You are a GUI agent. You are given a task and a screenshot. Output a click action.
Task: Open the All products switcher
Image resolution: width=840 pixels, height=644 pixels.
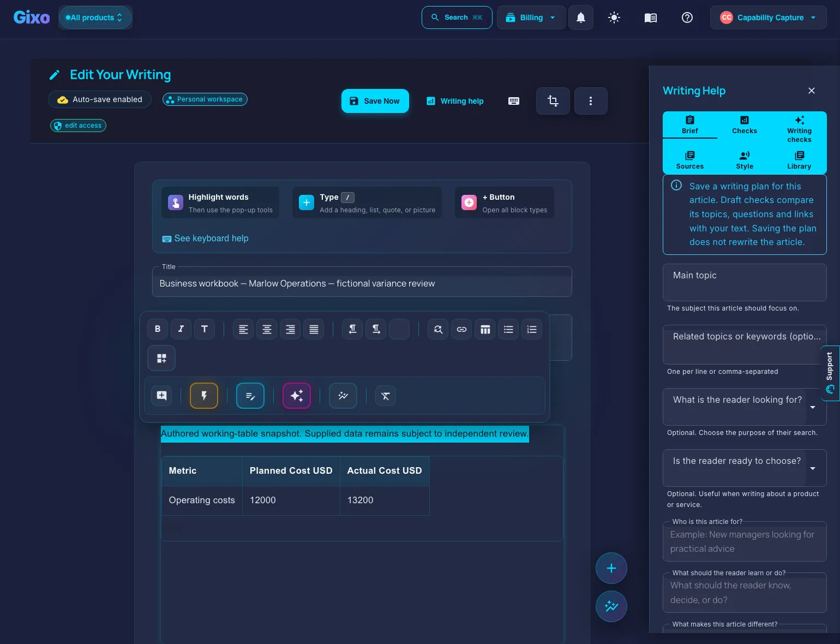coord(95,17)
